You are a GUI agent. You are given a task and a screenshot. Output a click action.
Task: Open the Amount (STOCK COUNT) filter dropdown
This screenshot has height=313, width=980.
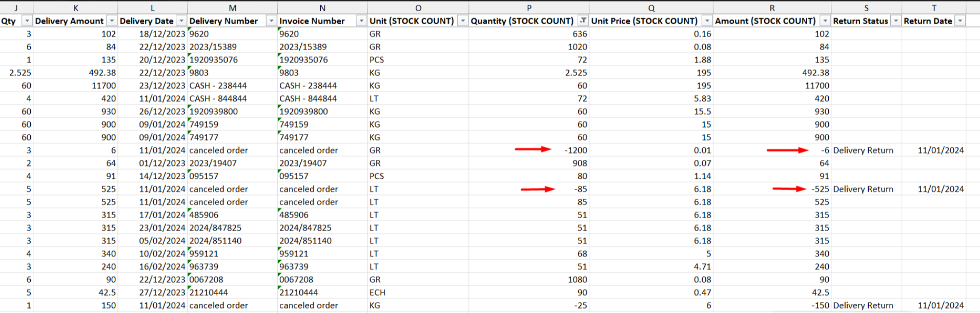825,21
